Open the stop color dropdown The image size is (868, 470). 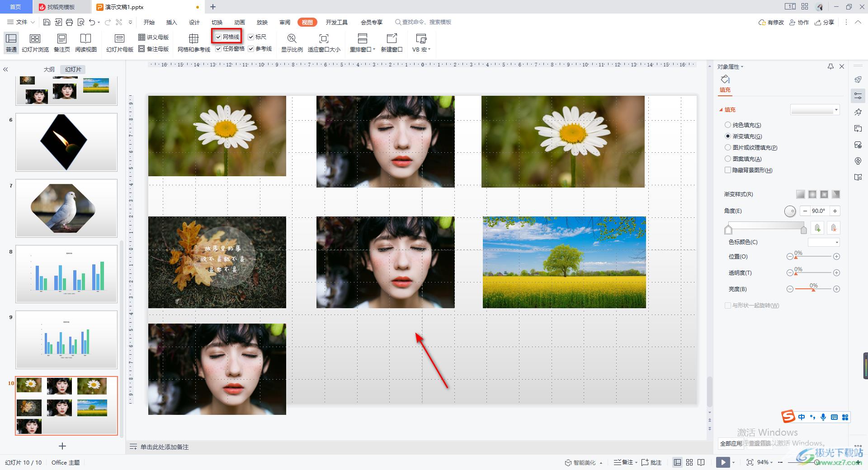(x=824, y=242)
